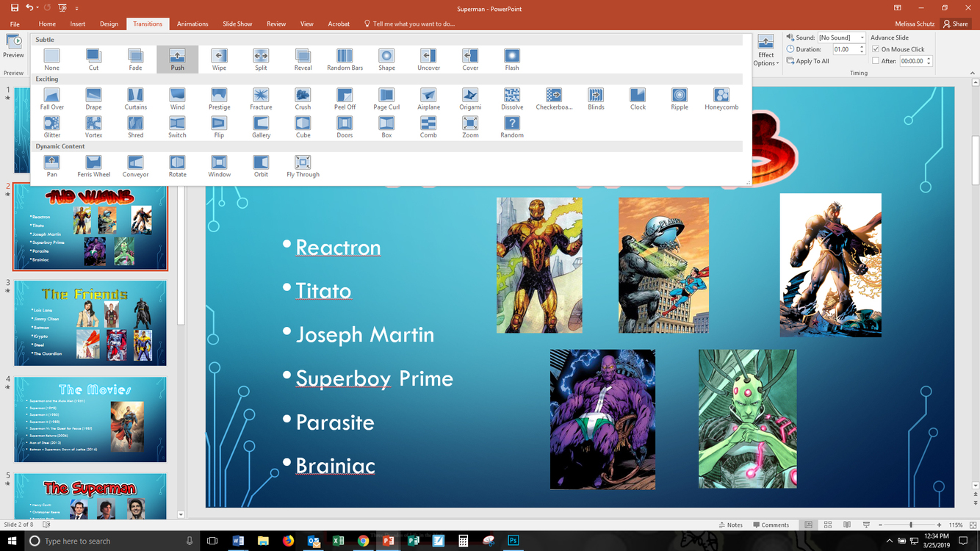Open the Design tab

coord(109,24)
